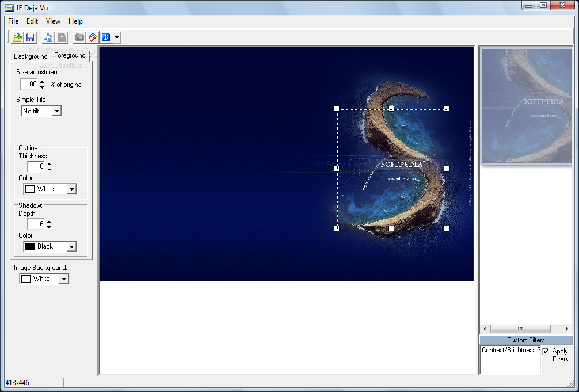This screenshot has height=392, width=579.
Task: Click the top-middle selection handle
Action: [391, 109]
